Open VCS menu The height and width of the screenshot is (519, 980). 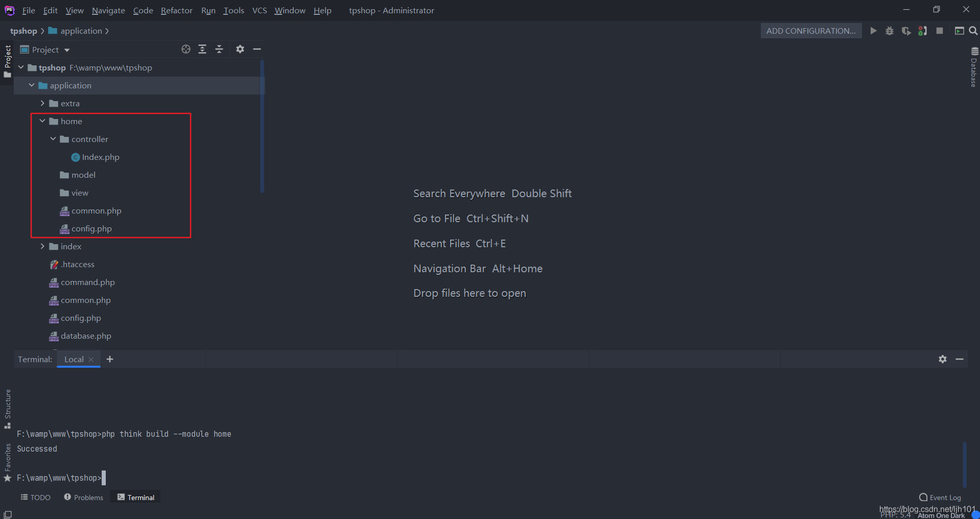(260, 10)
